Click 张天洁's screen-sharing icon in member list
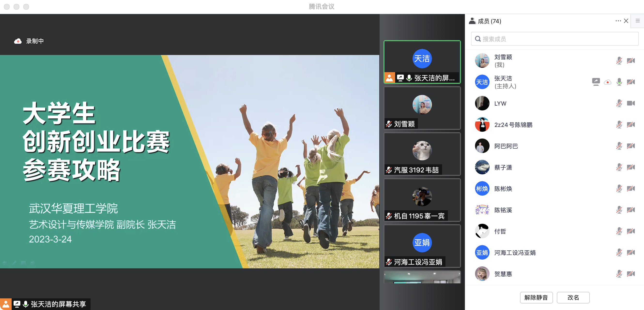 [596, 82]
